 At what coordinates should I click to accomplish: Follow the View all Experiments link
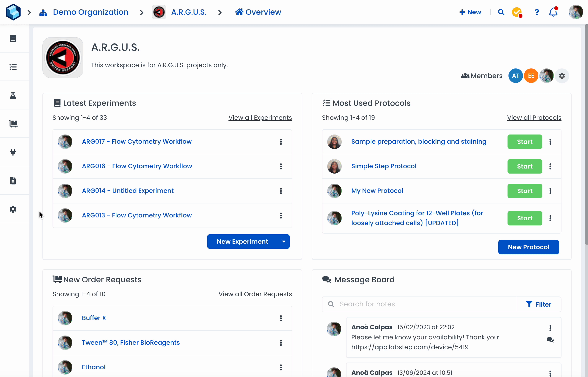click(260, 118)
